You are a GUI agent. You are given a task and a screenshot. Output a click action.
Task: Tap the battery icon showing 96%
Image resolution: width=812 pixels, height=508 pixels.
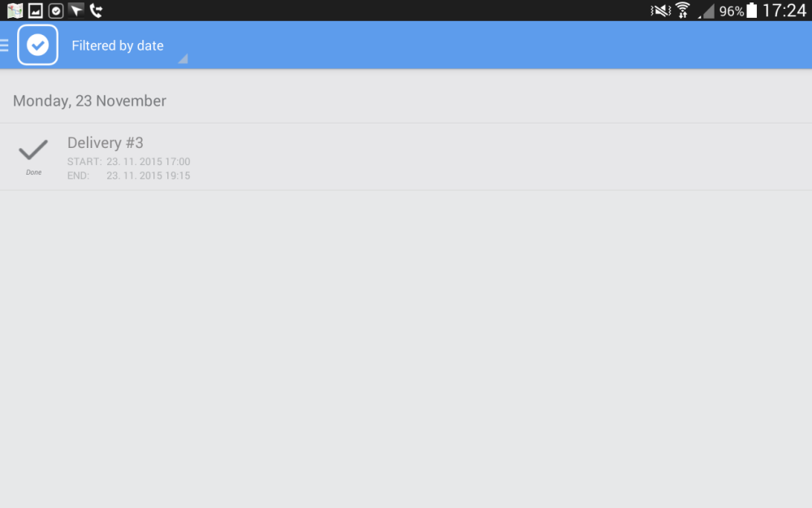pyautogui.click(x=752, y=11)
